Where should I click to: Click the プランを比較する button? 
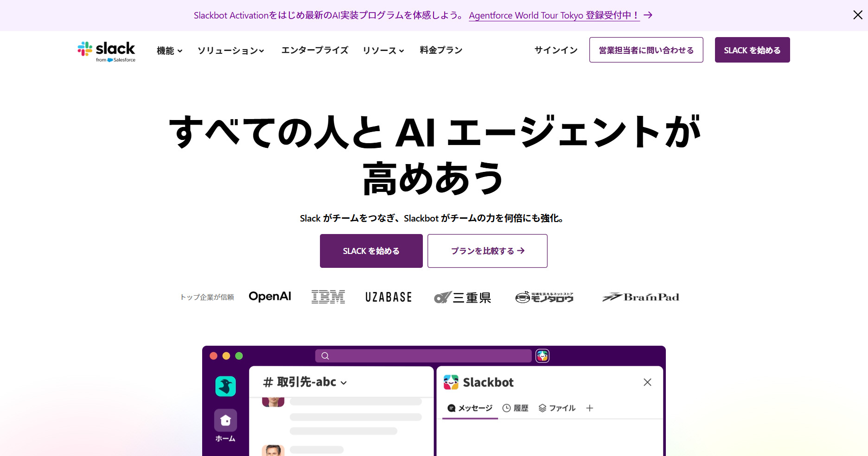click(487, 251)
